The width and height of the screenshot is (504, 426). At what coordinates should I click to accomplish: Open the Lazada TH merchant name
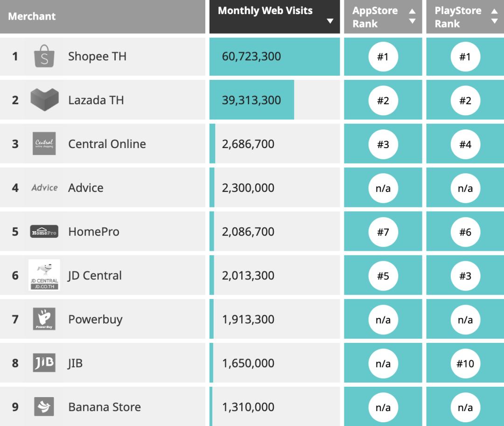click(x=96, y=100)
